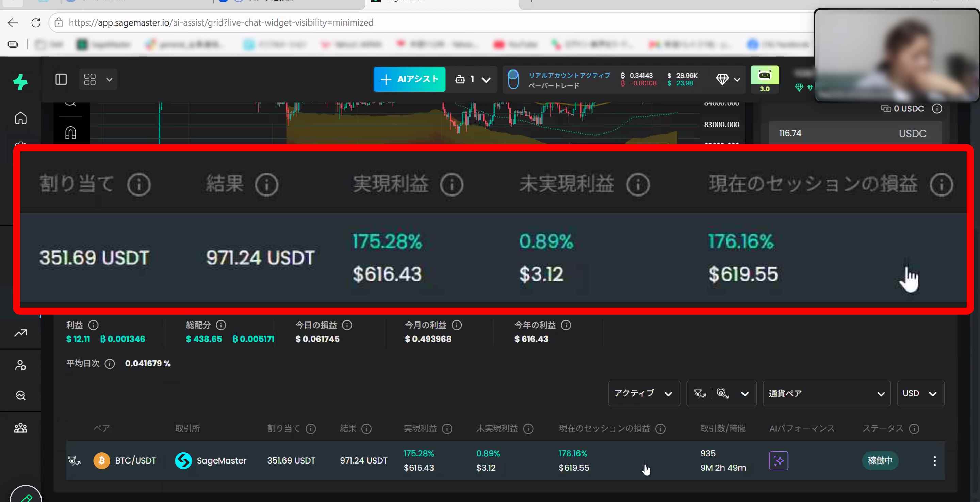Click the 116.74 USDC amount field
This screenshot has height=502, width=980.
(x=855, y=133)
